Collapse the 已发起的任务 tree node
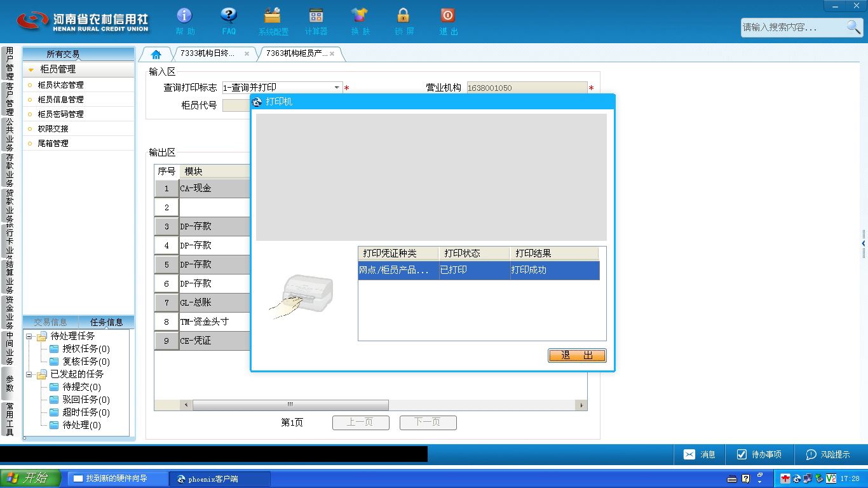Image resolution: width=868 pixels, height=488 pixels. tap(29, 374)
